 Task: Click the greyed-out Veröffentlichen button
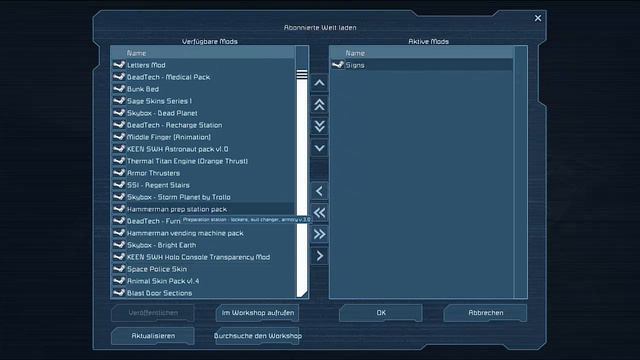tap(153, 313)
